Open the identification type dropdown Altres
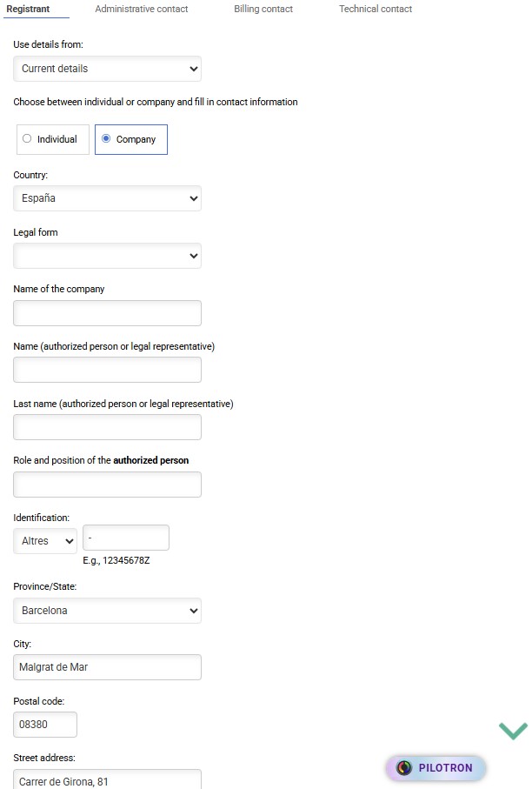Screen dimensions: 532x789 point(45,541)
